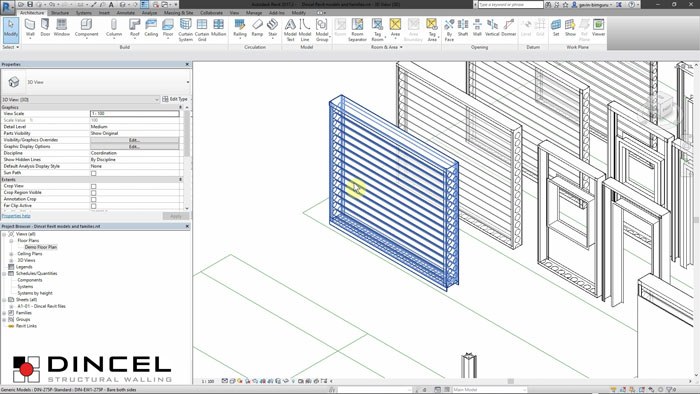Expand the Select panel dropdown
The width and height of the screenshot is (700, 394).
click(x=11, y=47)
